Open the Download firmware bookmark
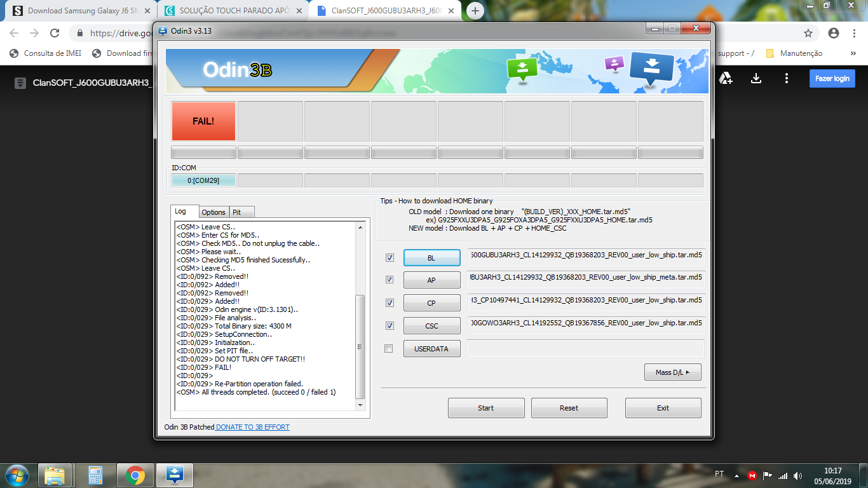This screenshot has width=868, height=488. [x=123, y=53]
